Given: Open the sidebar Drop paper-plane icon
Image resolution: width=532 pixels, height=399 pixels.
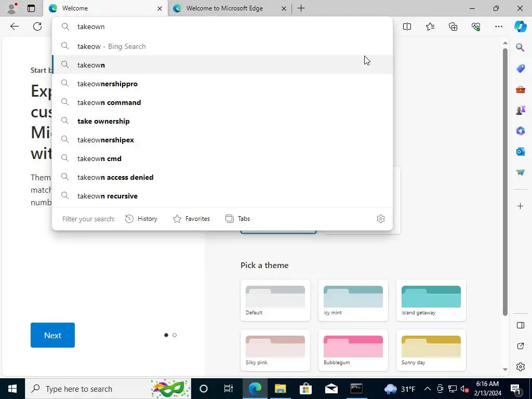Looking at the screenshot, I should [520, 172].
